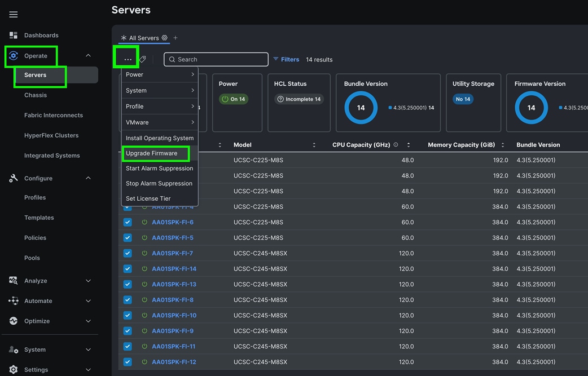Open server link AA01SPK-FI-6
The height and width of the screenshot is (376, 588).
[173, 222]
